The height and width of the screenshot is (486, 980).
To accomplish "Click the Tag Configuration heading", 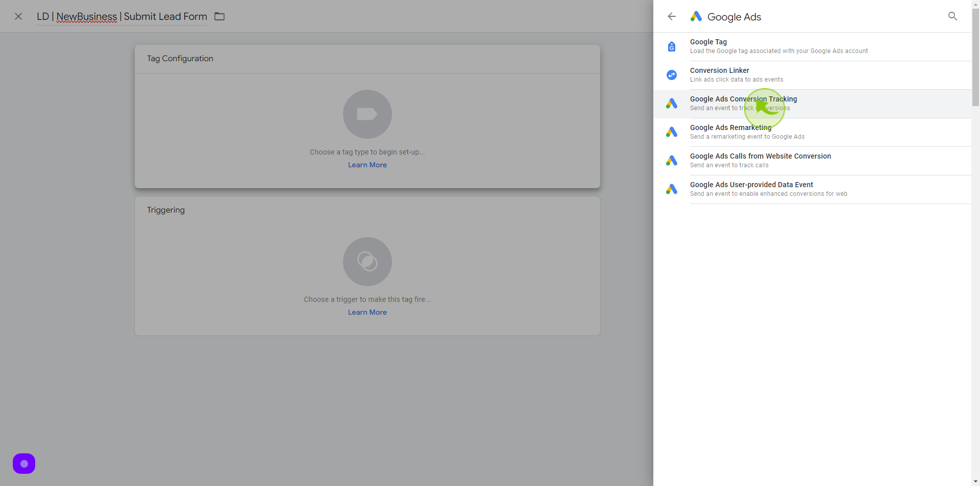I will pos(180,59).
